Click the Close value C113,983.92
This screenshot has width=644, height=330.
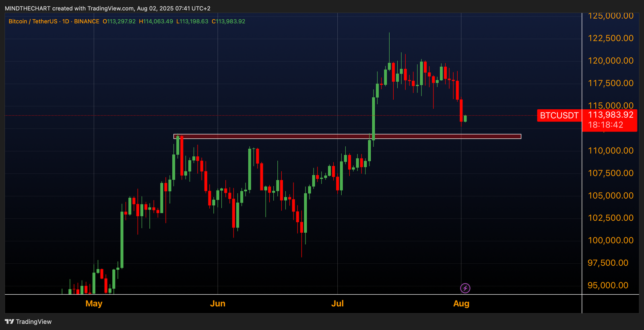tap(229, 21)
